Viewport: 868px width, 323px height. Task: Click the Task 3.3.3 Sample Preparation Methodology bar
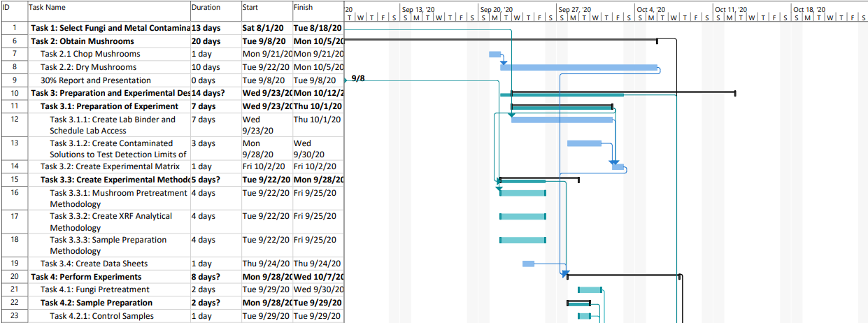(522, 240)
